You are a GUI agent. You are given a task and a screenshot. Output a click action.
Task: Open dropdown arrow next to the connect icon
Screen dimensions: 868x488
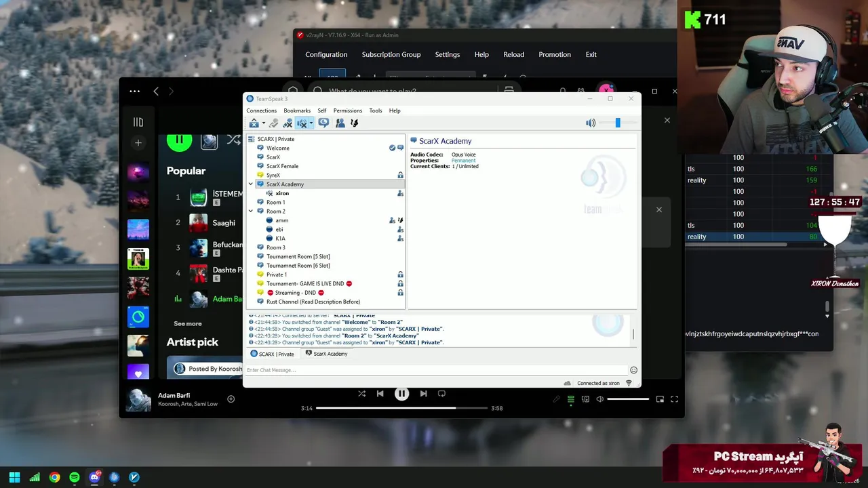click(x=264, y=123)
